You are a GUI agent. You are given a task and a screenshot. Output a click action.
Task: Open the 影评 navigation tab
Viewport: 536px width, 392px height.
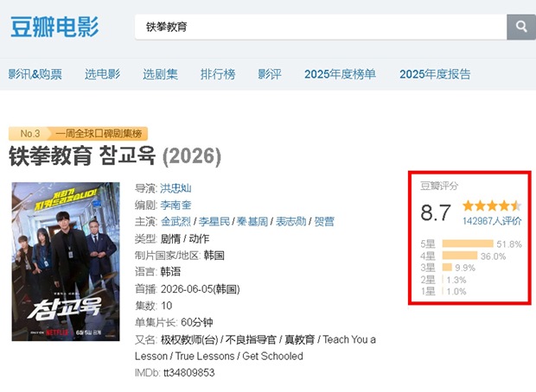click(x=270, y=74)
